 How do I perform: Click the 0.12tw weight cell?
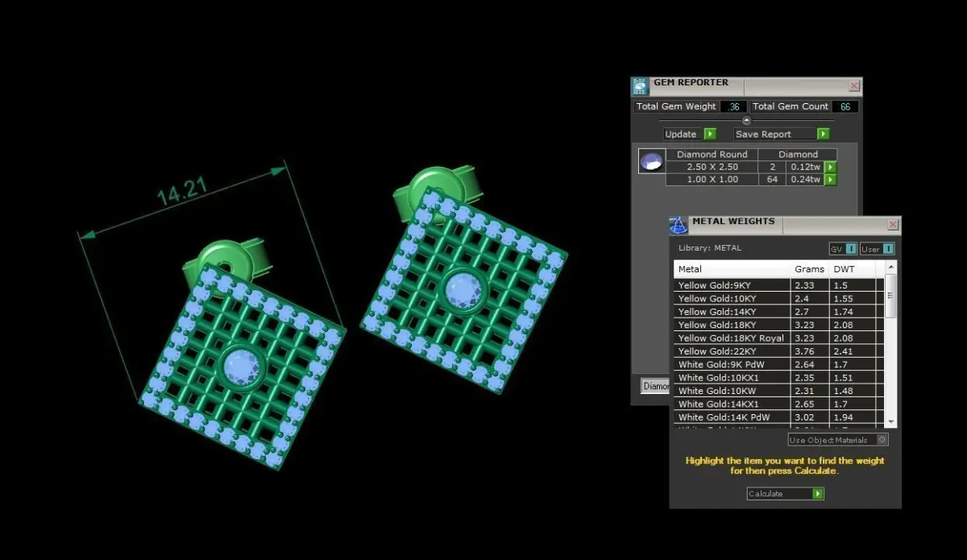(x=804, y=167)
